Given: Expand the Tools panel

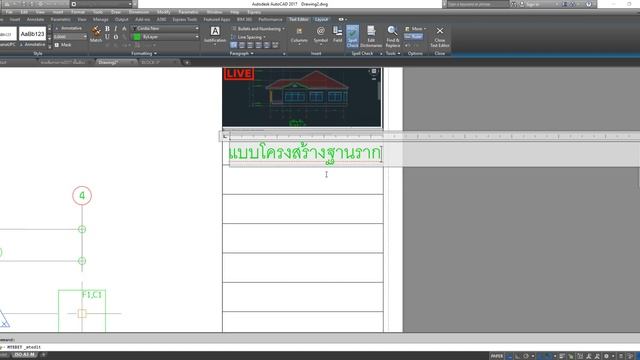Looking at the screenshot, I should coord(393,53).
